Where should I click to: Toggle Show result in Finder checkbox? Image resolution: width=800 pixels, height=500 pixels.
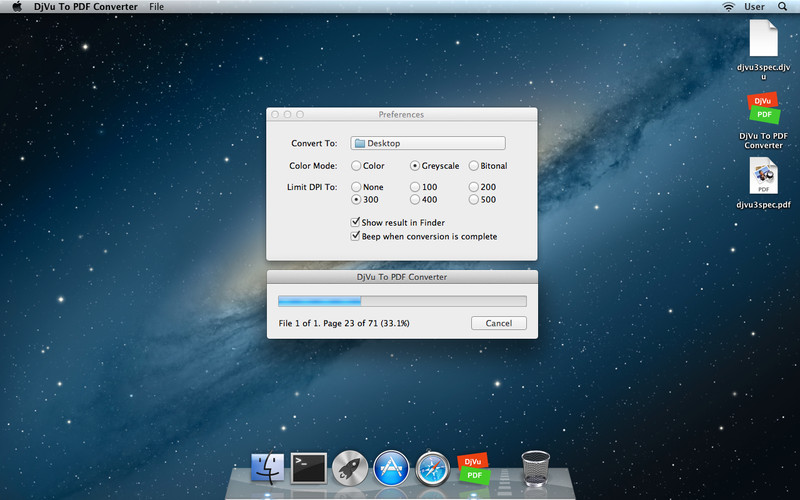[356, 222]
